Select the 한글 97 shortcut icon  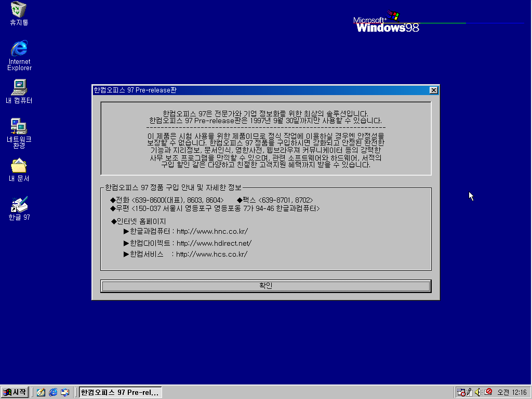(19, 208)
